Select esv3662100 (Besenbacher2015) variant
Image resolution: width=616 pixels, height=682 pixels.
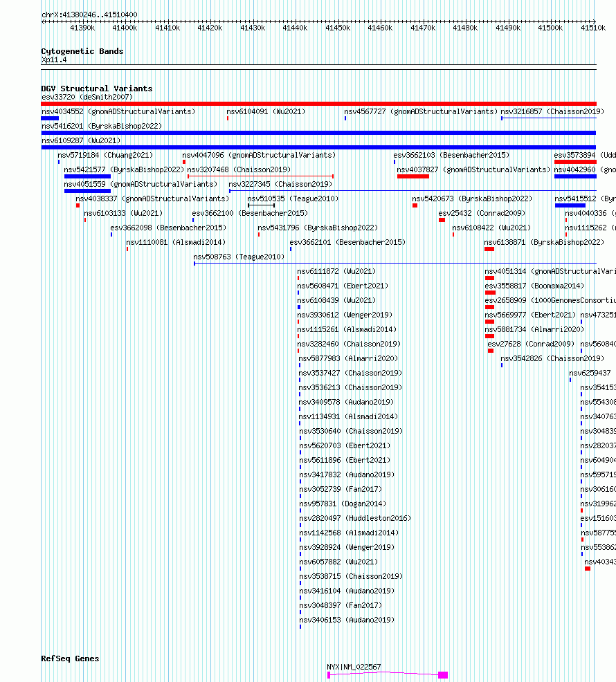tap(250, 213)
